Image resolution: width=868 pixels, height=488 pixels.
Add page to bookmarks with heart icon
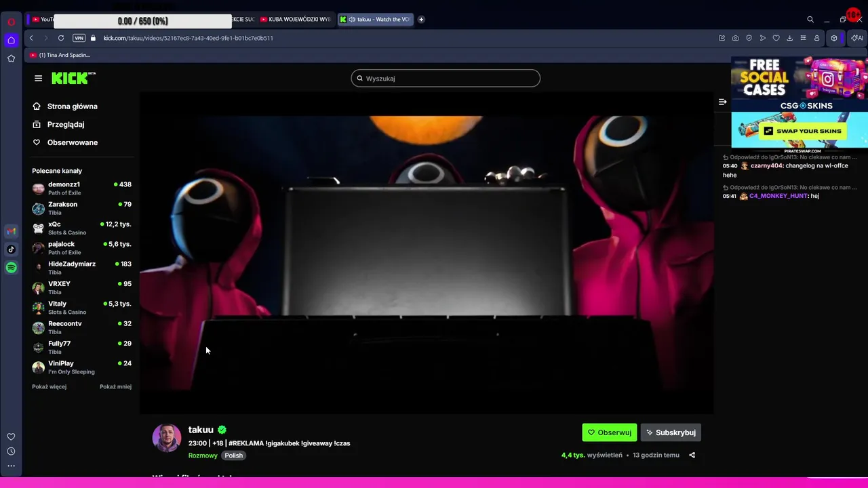[776, 38]
